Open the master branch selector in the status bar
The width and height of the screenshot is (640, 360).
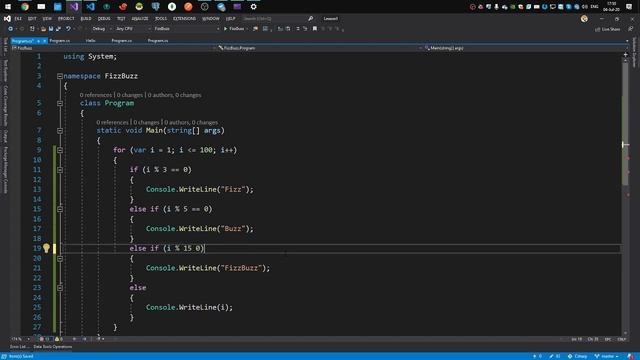pyautogui.click(x=607, y=356)
